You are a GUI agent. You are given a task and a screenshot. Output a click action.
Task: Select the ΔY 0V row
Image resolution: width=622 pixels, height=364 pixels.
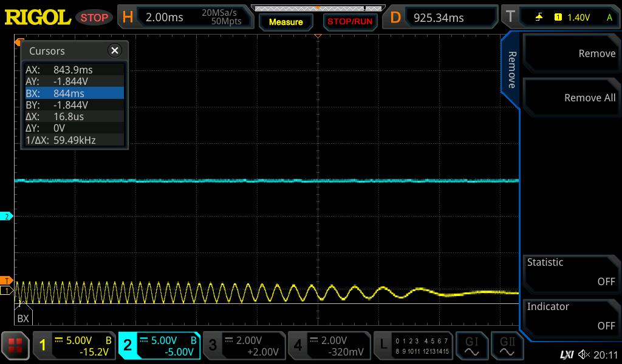pyautogui.click(x=74, y=128)
